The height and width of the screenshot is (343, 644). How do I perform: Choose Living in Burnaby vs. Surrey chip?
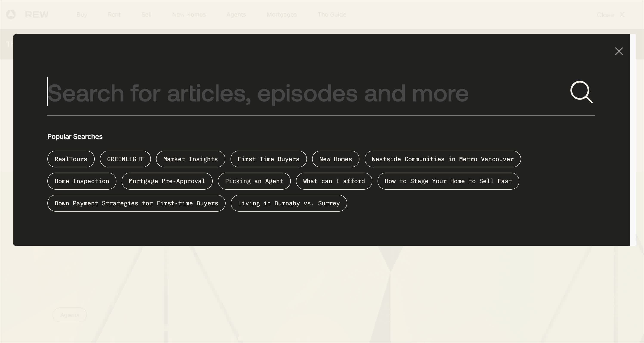point(289,203)
